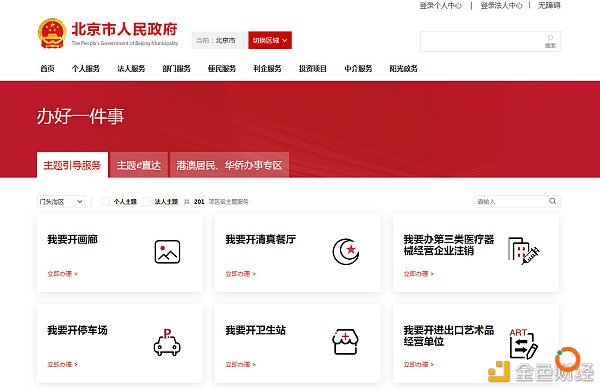Screen dimensions: 600x388
Task: Open the 切换区域 region switcher
Action: (270, 40)
